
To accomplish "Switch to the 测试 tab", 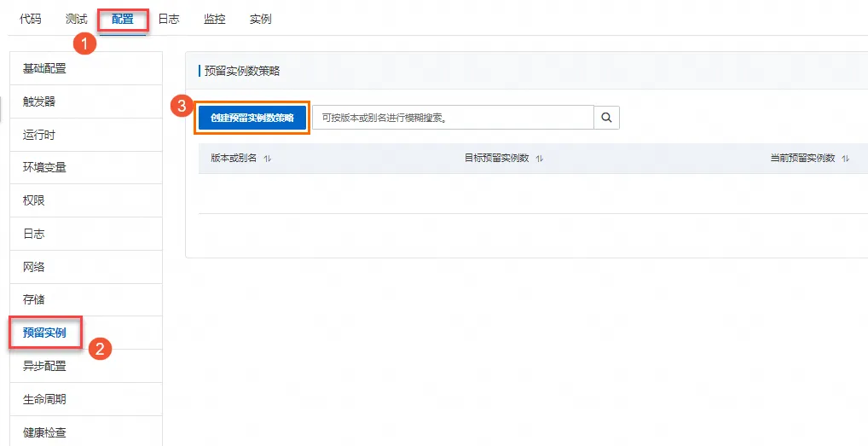I will point(77,20).
